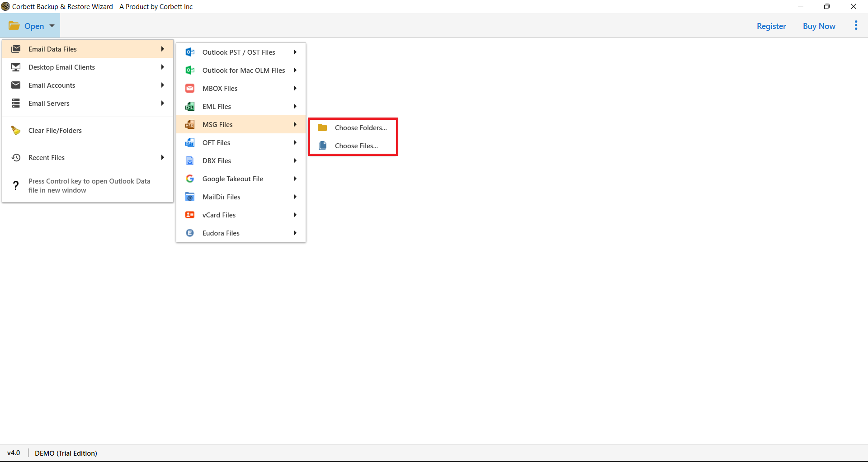
Task: Click the Outlook PST / OST icon
Action: click(x=190, y=52)
